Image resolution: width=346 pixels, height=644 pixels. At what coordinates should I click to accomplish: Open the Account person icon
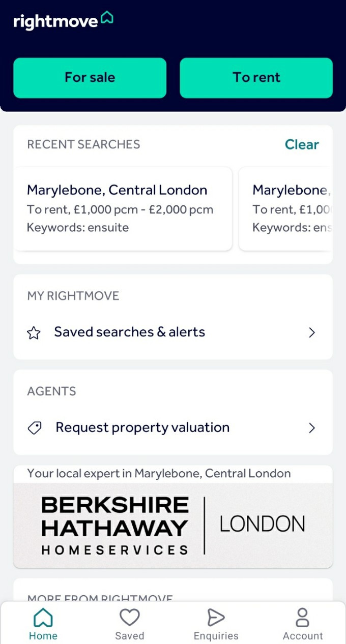click(302, 618)
